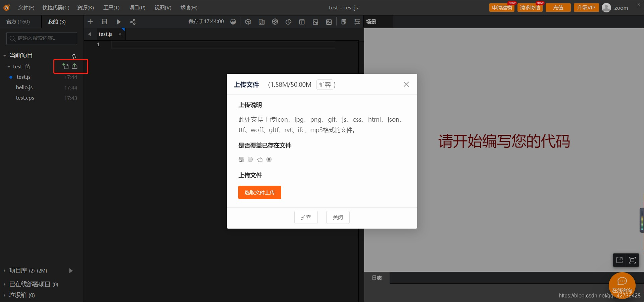Expand the 项目库 section
The image size is (644, 302).
(x=4, y=270)
